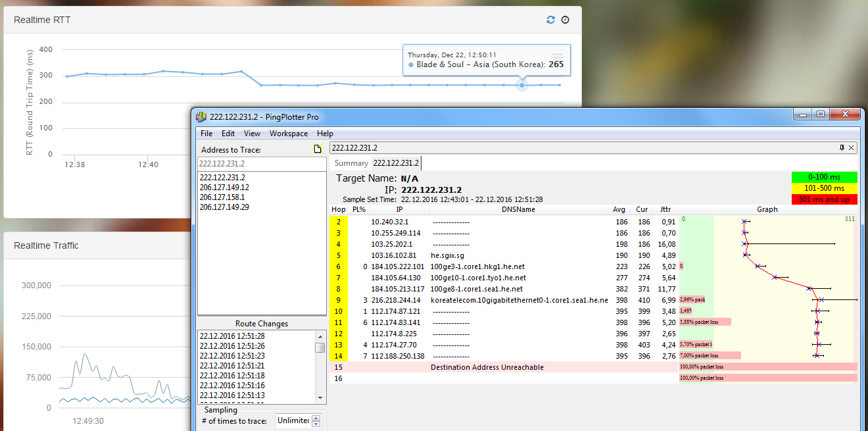Click the IP column header

(x=399, y=209)
